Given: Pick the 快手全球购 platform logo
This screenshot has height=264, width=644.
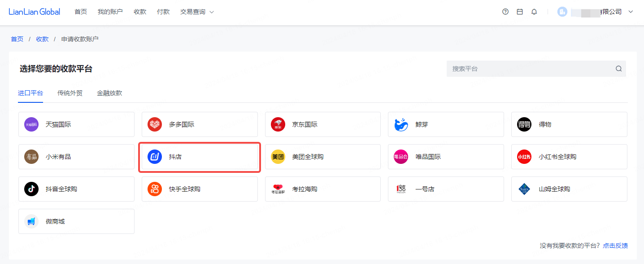Looking at the screenshot, I should click(155, 189).
